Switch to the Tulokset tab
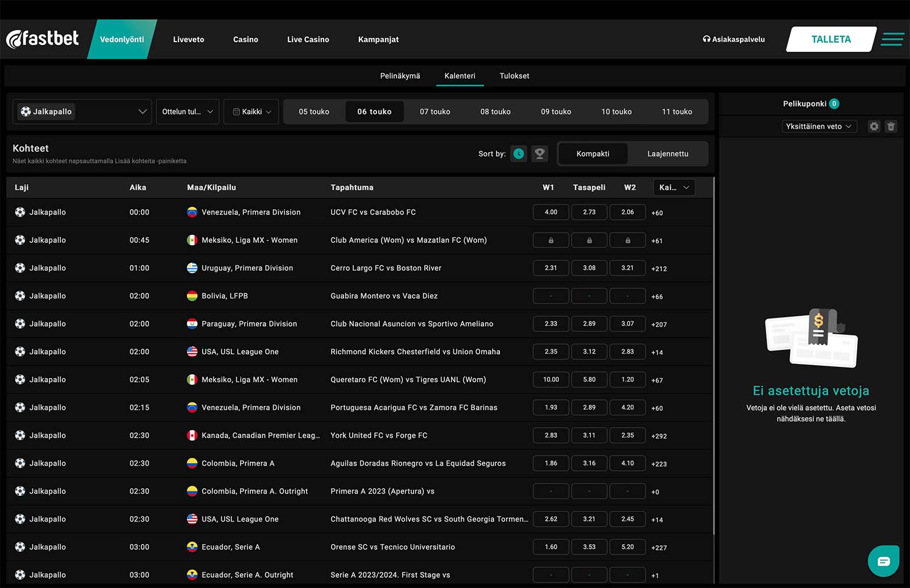The height and width of the screenshot is (588, 910). pyautogui.click(x=514, y=76)
